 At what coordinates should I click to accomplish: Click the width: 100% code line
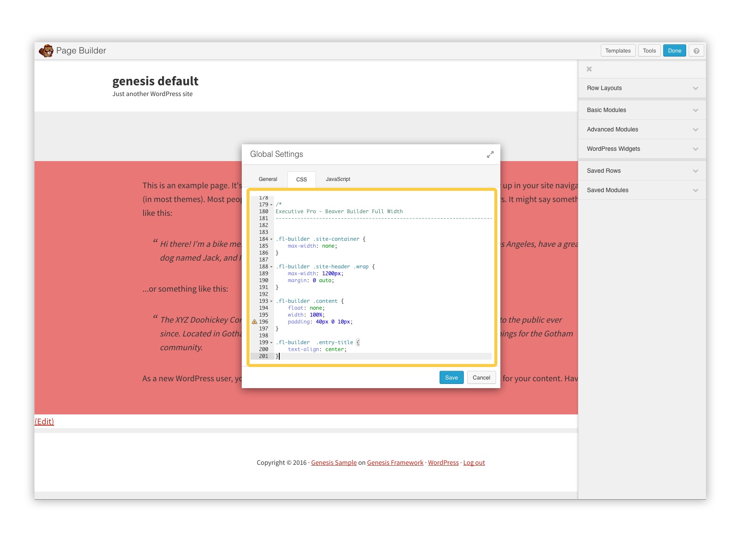pos(306,315)
